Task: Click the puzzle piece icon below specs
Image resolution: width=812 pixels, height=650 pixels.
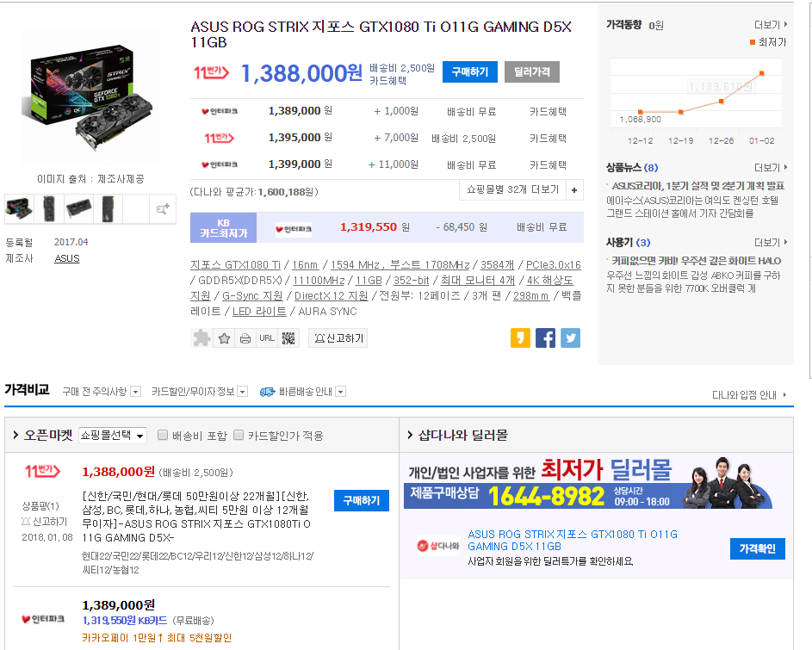Action: pyautogui.click(x=201, y=338)
